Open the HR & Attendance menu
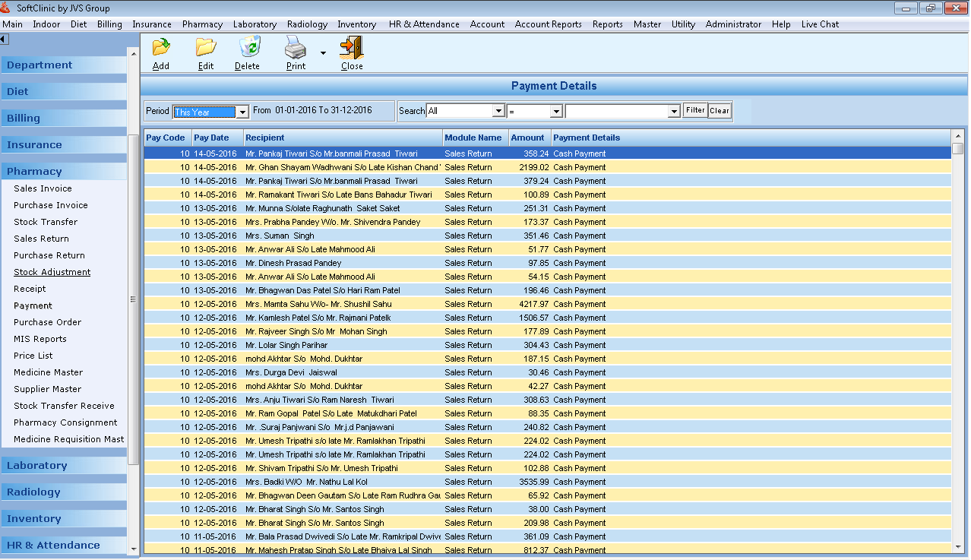 coord(423,24)
